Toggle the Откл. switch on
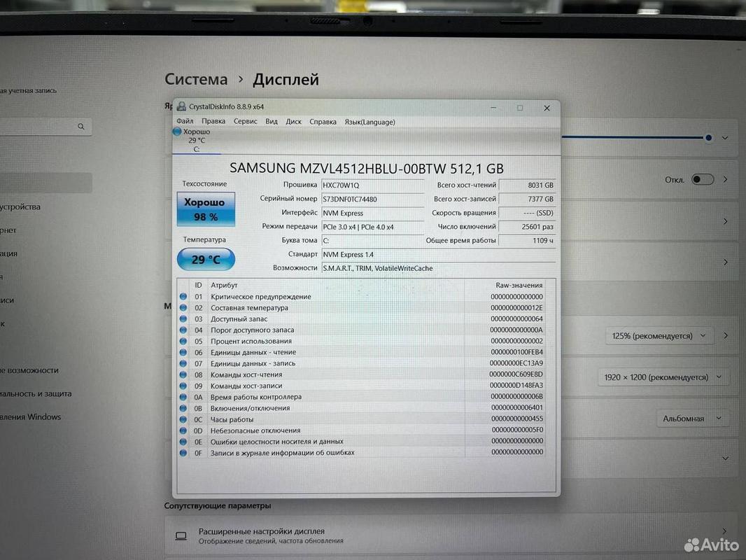This screenshot has width=746, height=560. point(703,179)
